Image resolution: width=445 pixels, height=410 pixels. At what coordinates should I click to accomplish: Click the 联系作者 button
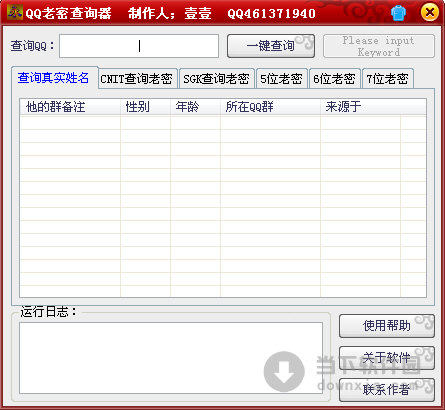(387, 390)
